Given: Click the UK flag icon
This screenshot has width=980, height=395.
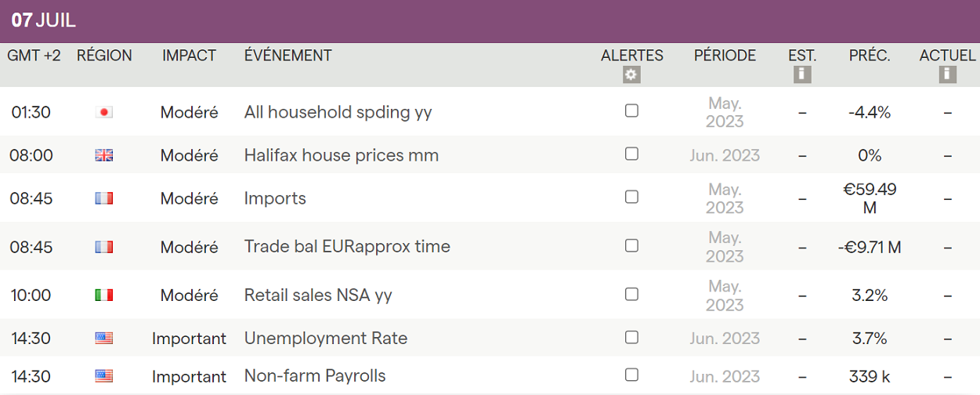Looking at the screenshot, I should coord(103,155).
